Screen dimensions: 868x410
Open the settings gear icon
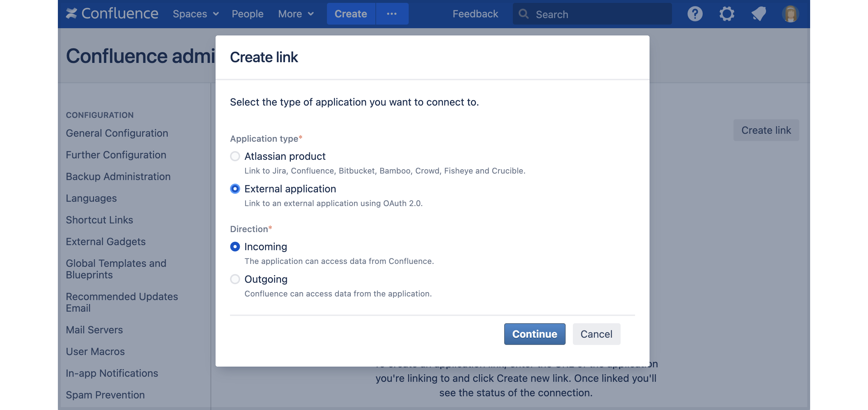pyautogui.click(x=727, y=14)
